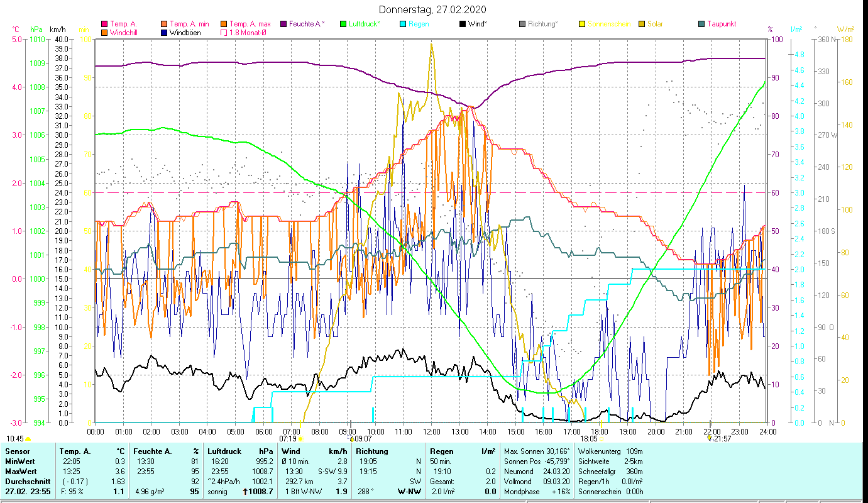Click the Luftdruck green legend square

click(343, 24)
